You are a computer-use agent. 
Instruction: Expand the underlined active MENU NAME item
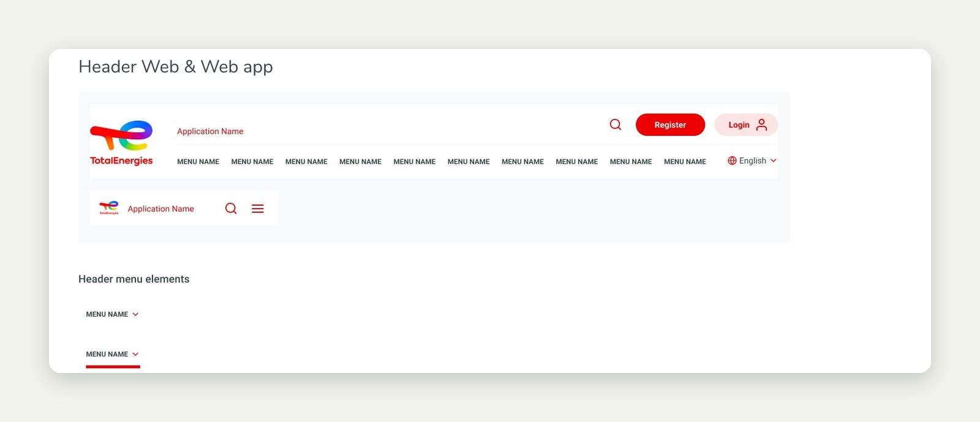112,355
